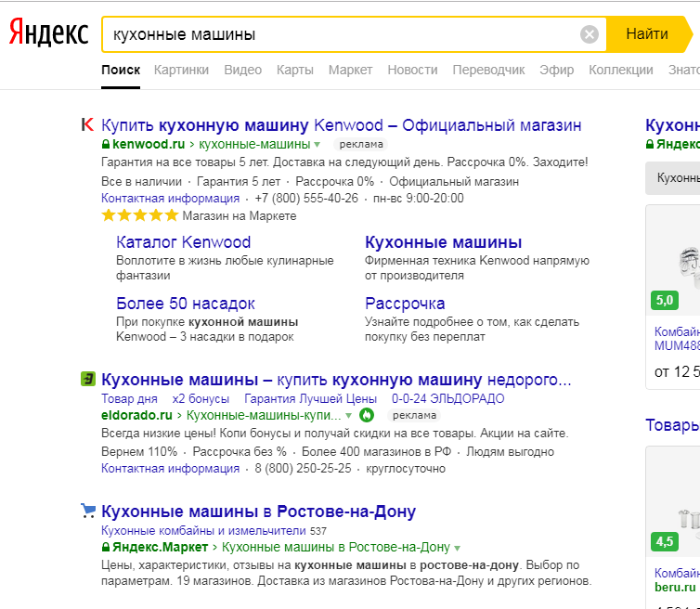Image resolution: width=700 pixels, height=609 pixels.
Task: Open the Карты tab
Action: [294, 71]
